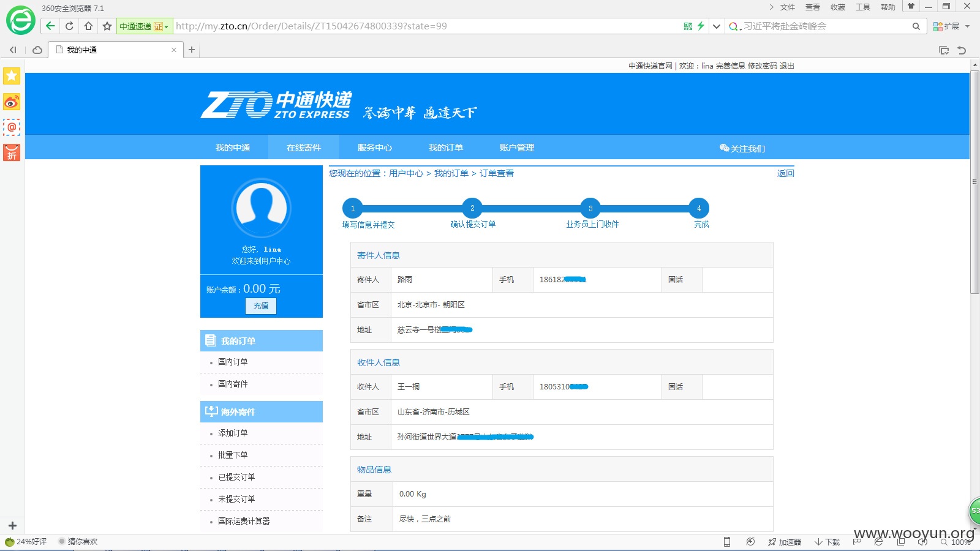980x551 pixels.
Task: Click the 完善信息 link
Action: [730, 66]
